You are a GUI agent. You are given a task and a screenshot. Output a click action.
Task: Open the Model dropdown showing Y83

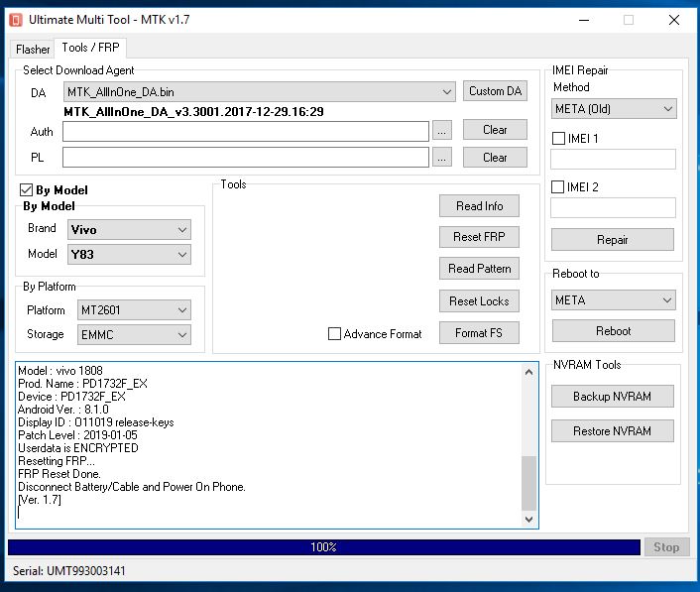129,255
